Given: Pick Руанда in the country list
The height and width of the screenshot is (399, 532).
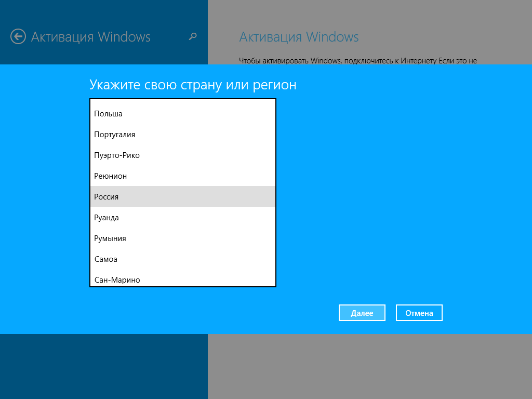Looking at the screenshot, I should pos(183,217).
